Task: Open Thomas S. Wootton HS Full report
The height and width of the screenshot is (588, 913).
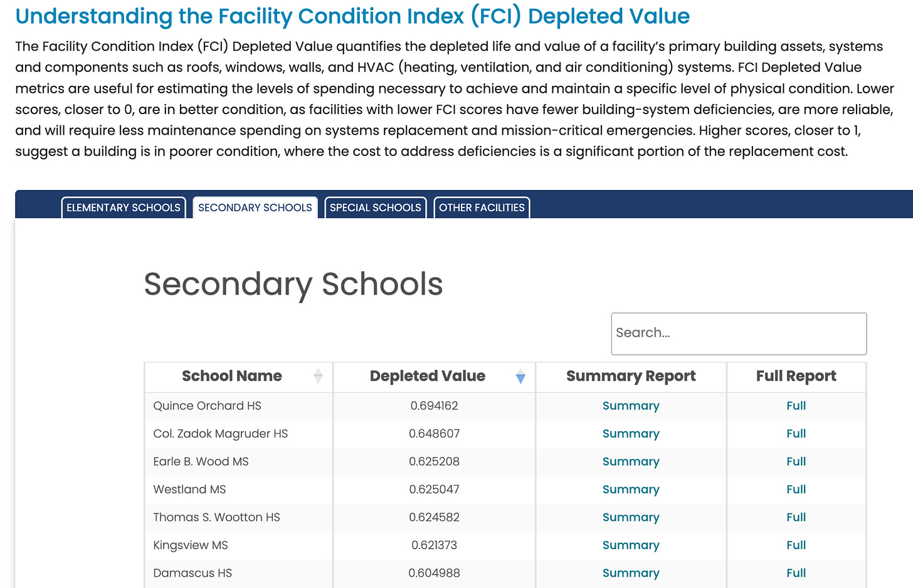Action: click(796, 517)
